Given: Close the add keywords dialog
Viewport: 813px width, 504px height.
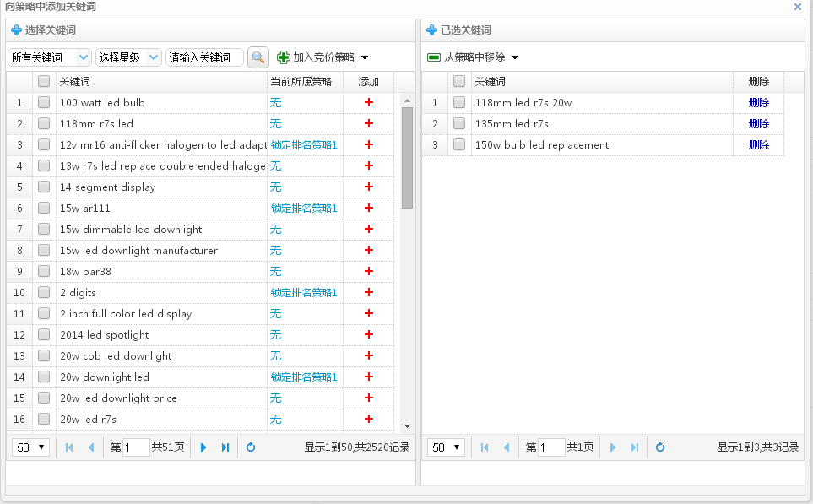Looking at the screenshot, I should tap(798, 7).
